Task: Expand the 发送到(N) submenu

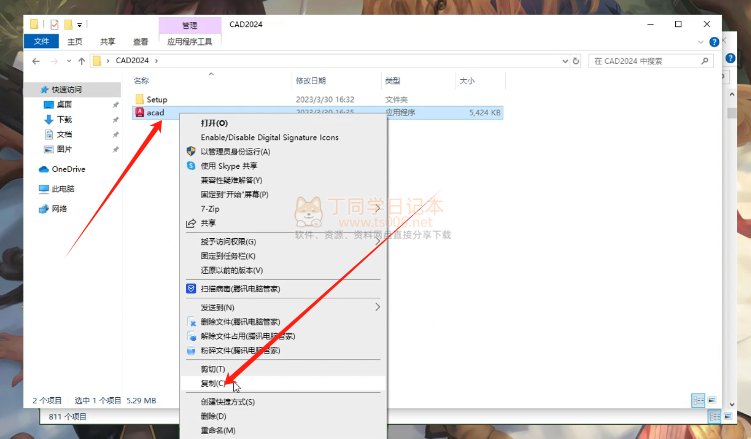Action: click(377, 307)
